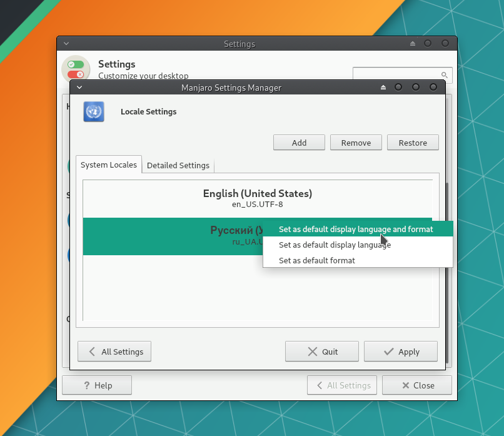Apply the locale changes
The width and height of the screenshot is (504, 436).
tap(400, 352)
